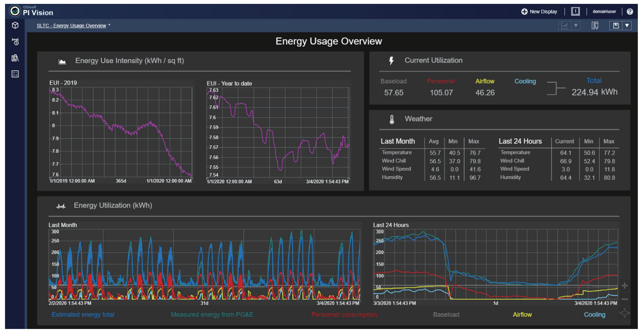Viewport: 644px width, 334px height.
Task: Open the help question mark icon
Action: point(630,12)
